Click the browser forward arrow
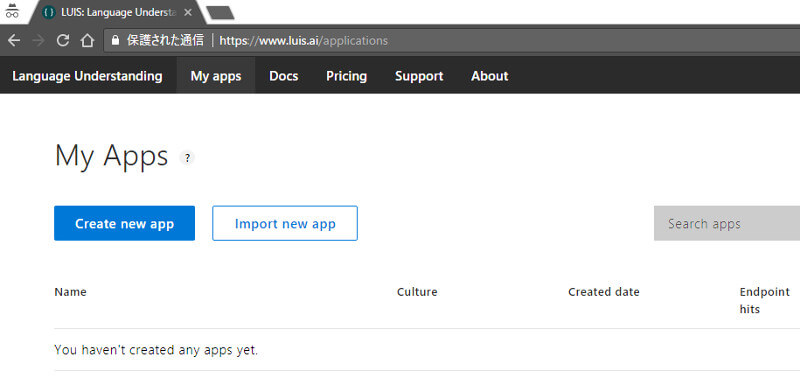This screenshot has height=378, width=800. [38, 40]
